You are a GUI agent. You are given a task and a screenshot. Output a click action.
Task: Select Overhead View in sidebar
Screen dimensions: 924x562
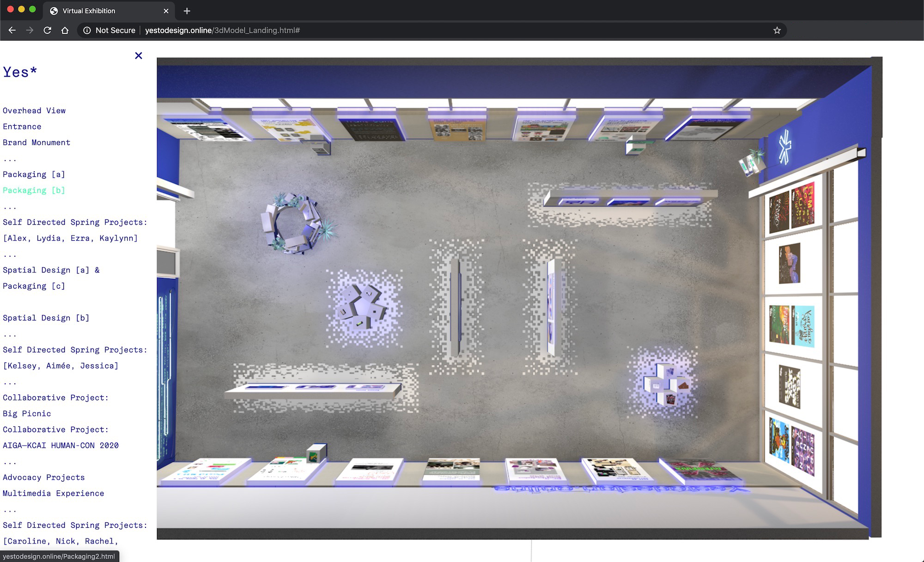pyautogui.click(x=34, y=110)
